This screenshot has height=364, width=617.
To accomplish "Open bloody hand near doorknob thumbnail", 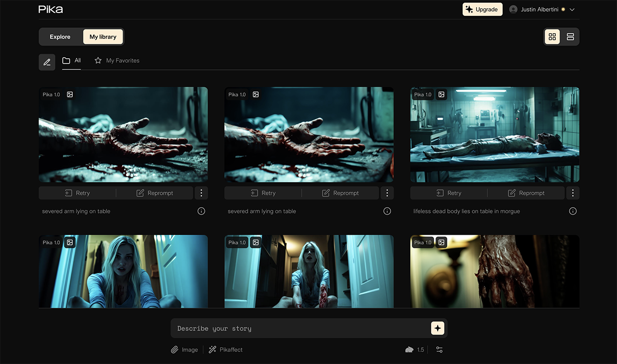I will pos(495,271).
